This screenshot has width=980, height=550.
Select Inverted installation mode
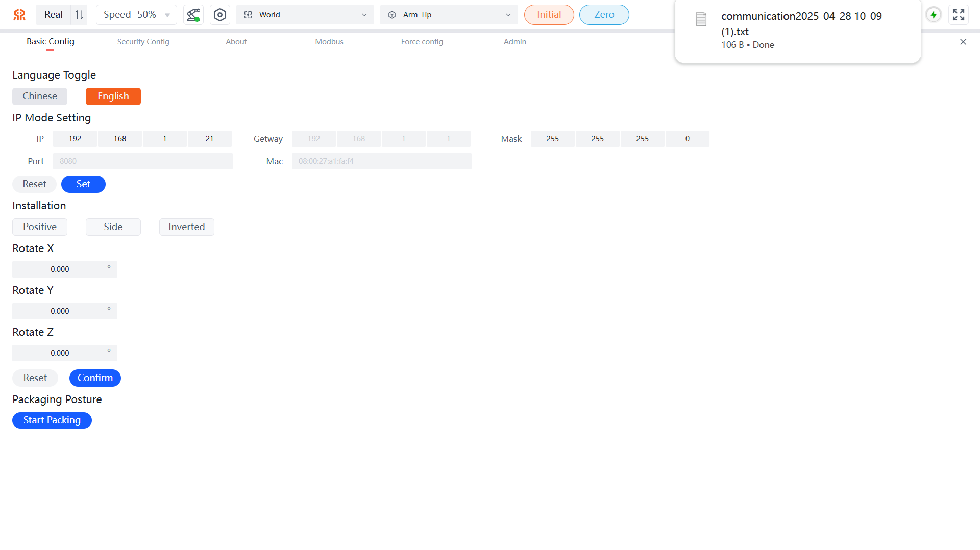[186, 227]
